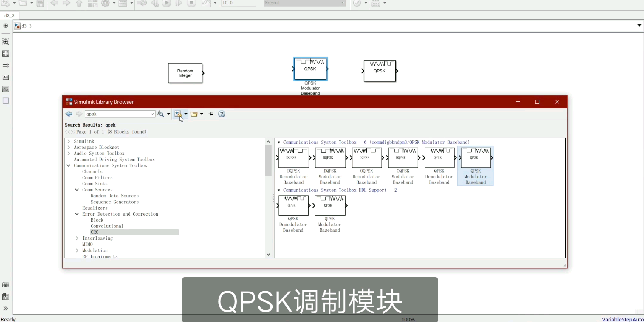The image size is (644, 322).
Task: Pin the Simulink Library Browser
Action: coord(211,114)
